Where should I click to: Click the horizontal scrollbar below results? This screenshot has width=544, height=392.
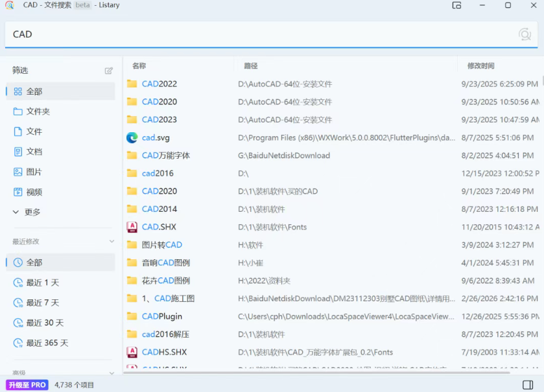(324, 373)
